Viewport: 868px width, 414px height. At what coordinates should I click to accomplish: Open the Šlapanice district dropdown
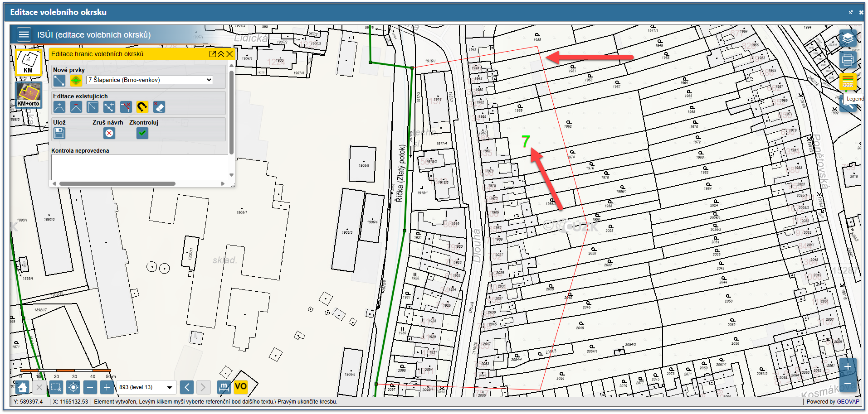click(x=150, y=80)
